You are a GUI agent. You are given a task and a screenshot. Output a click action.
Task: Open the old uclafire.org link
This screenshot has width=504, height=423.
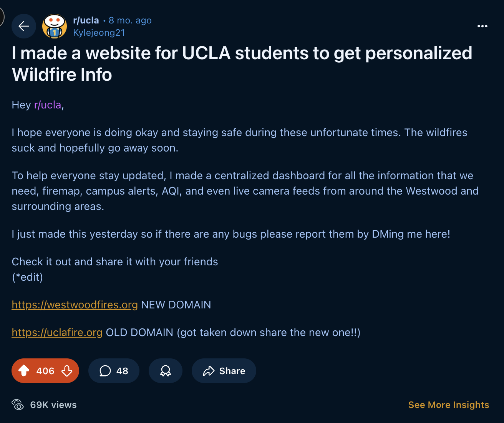56,332
